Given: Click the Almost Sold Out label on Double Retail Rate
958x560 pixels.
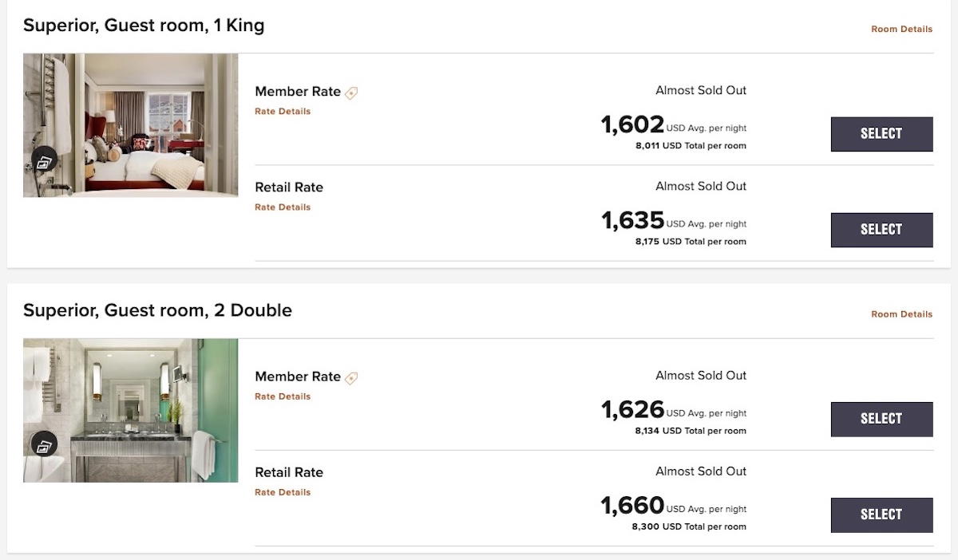Looking at the screenshot, I should click(x=701, y=471).
